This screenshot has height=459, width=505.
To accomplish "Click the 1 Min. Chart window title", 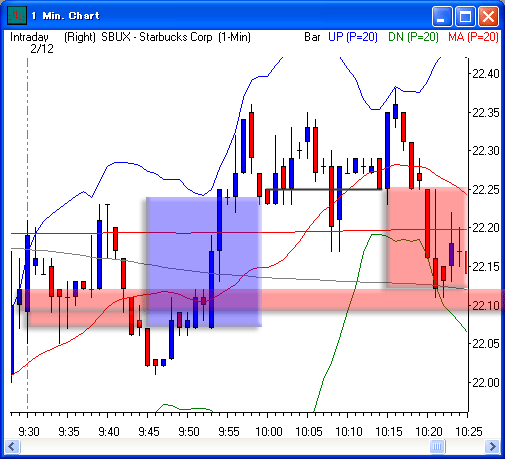I will tap(66, 16).
